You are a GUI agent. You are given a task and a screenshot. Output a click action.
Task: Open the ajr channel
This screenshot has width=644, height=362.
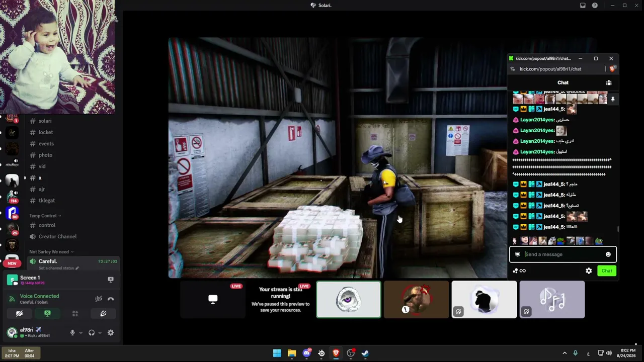41,189
